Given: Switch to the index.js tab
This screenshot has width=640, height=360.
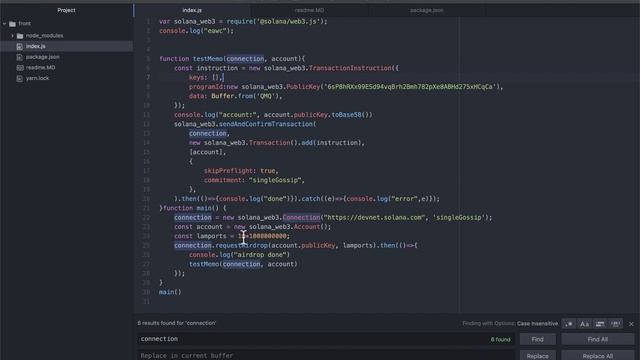Looking at the screenshot, I should pyautogui.click(x=192, y=10).
